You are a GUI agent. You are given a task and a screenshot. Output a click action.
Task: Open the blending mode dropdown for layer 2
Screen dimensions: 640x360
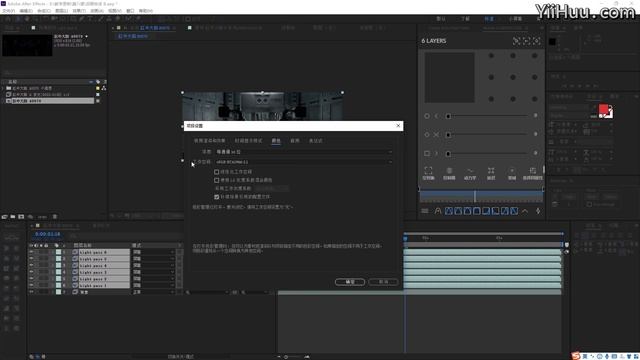(x=153, y=259)
